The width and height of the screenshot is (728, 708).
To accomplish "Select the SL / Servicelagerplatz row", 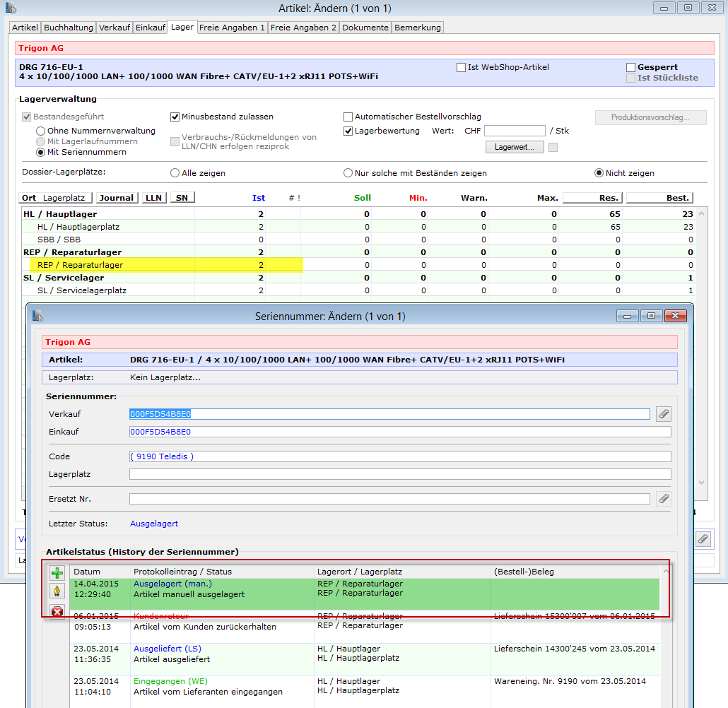I will 82,290.
